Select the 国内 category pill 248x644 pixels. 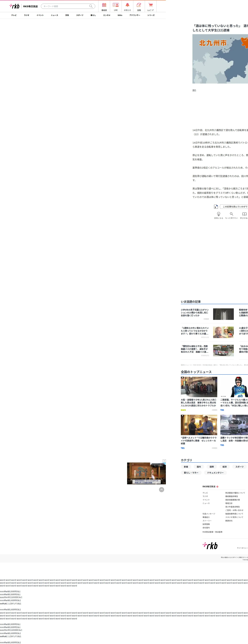(199, 467)
